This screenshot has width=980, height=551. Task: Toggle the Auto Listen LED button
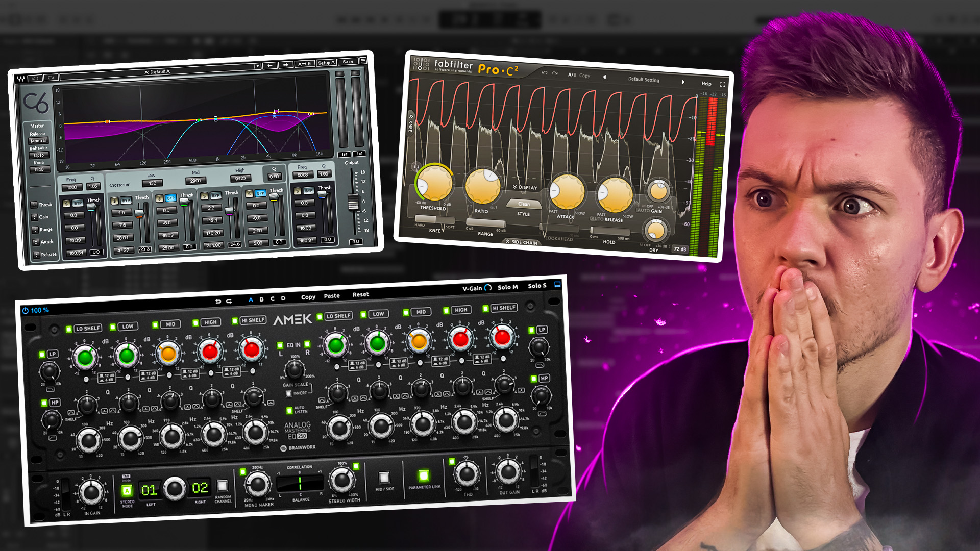tap(289, 410)
